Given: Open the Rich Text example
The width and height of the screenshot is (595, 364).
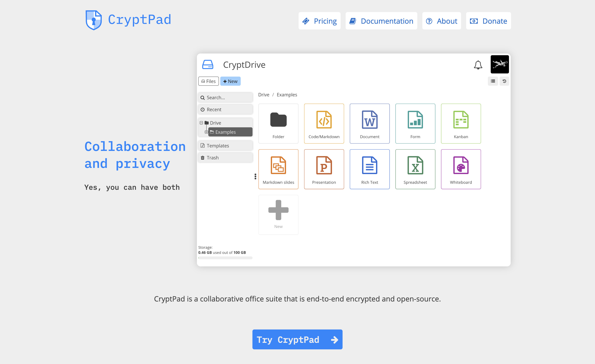Looking at the screenshot, I should click(370, 169).
